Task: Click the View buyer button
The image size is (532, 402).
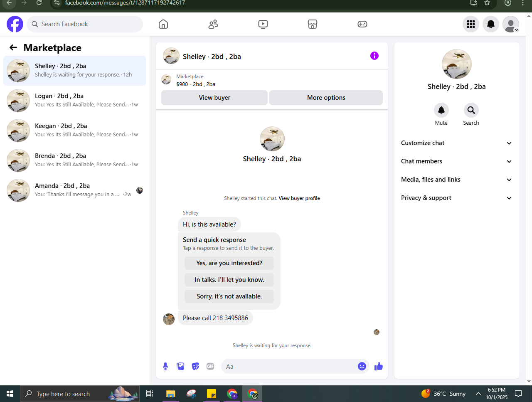Action: [x=214, y=98]
